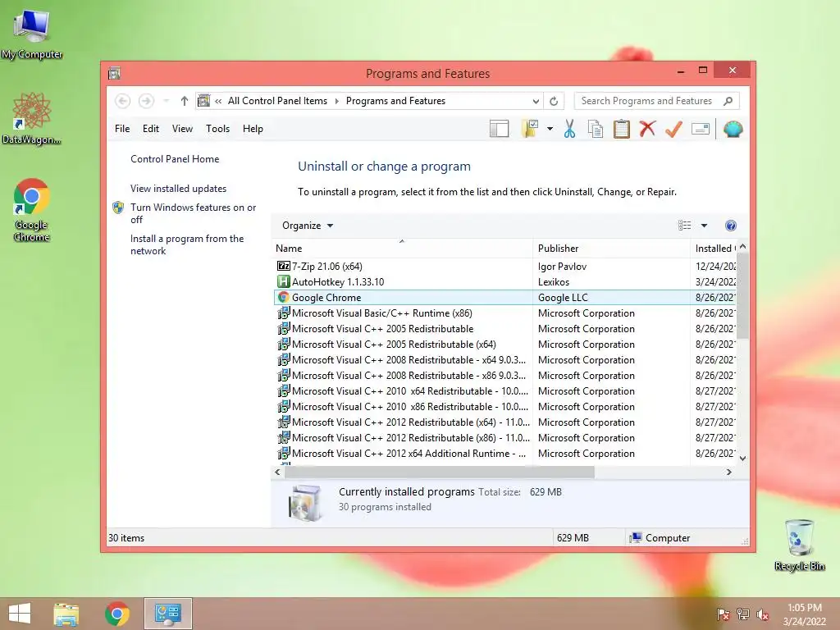
Task: Click the horizontal scrollbar left arrow
Action: (277, 472)
